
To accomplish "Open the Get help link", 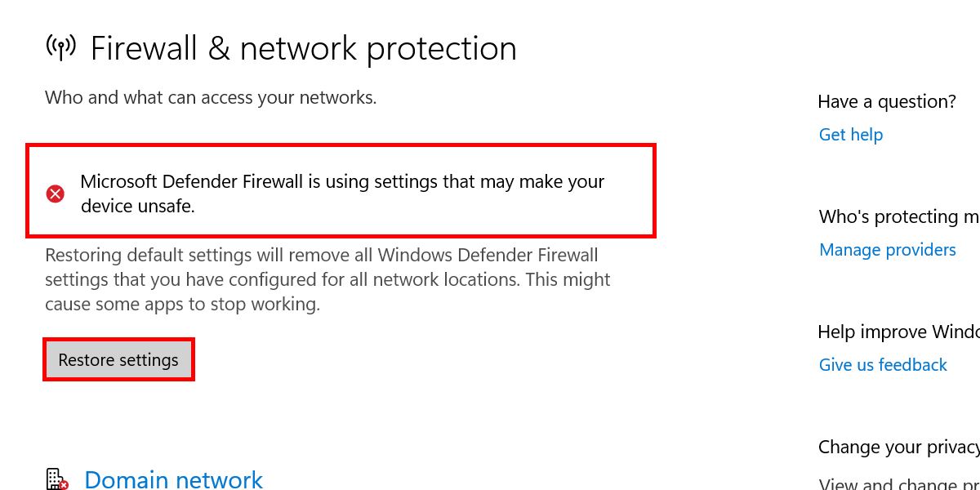I will click(850, 134).
